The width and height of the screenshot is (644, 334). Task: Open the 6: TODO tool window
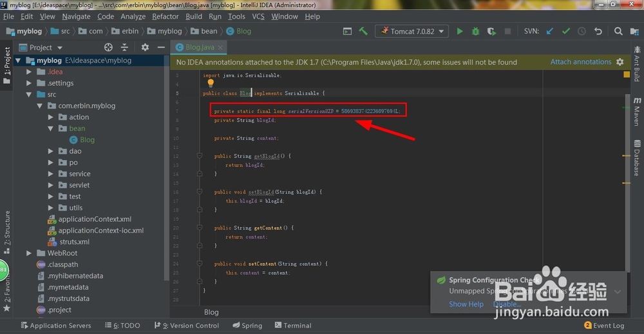click(122, 326)
